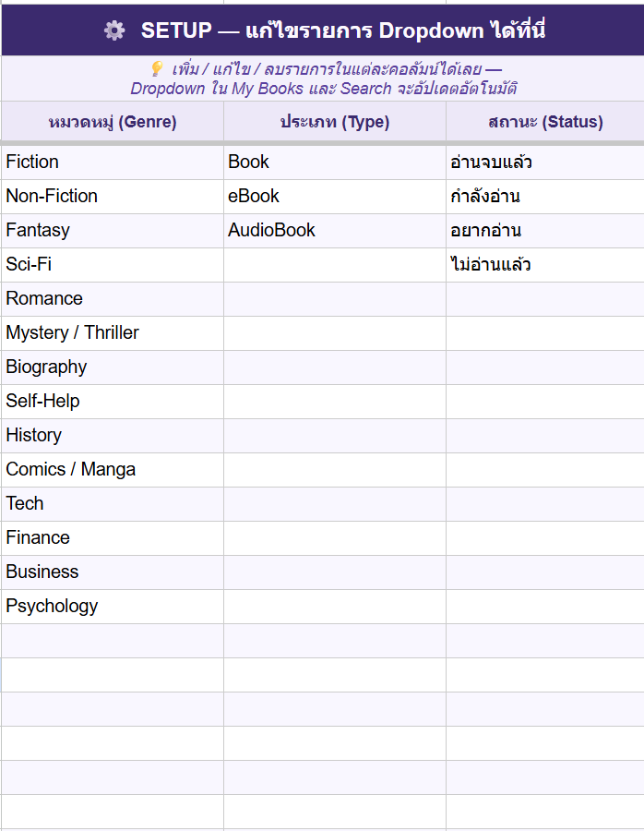Click the SETUP title banner
Viewport: 644px width, 831px height.
pyautogui.click(x=343, y=30)
